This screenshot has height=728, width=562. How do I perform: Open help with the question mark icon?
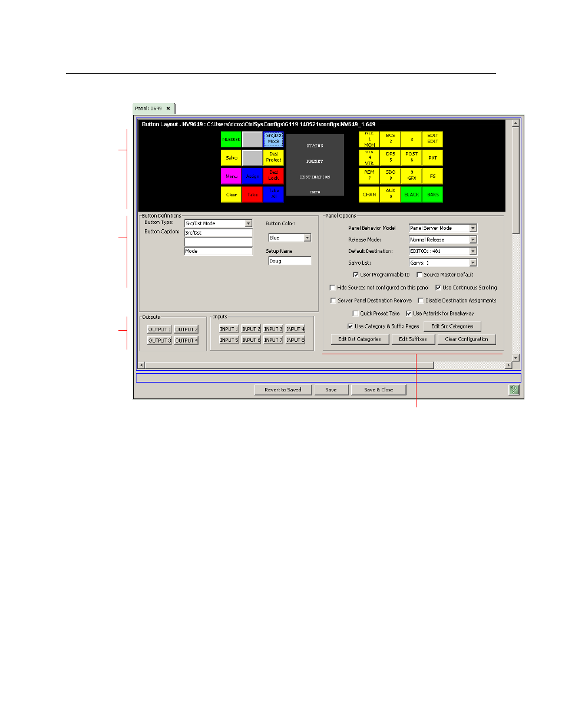[514, 390]
